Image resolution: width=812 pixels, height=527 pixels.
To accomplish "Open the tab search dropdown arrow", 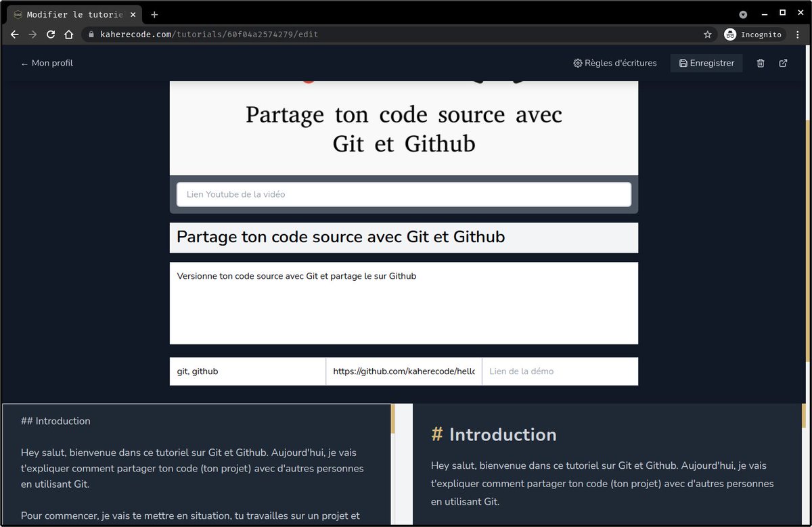I will pyautogui.click(x=743, y=14).
